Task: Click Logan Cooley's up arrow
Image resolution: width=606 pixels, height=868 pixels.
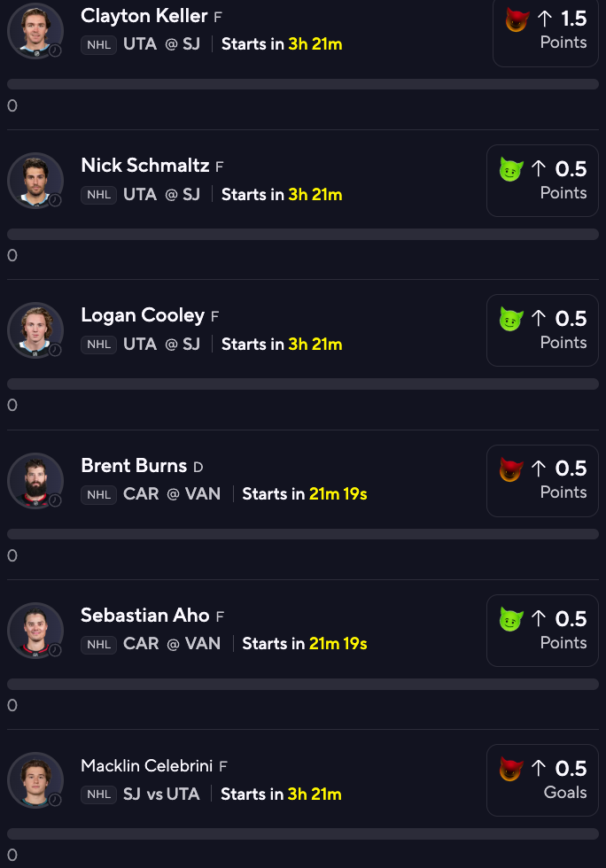Action: (x=539, y=319)
